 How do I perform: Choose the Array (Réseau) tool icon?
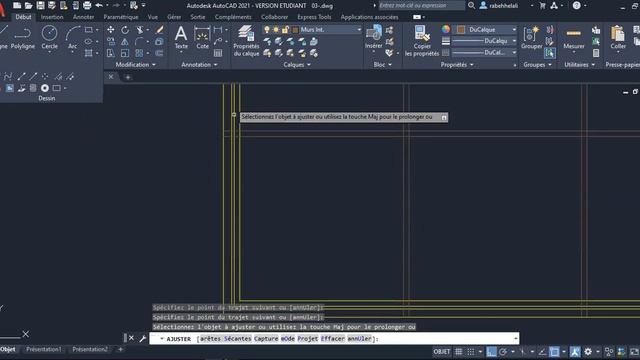click(x=139, y=53)
